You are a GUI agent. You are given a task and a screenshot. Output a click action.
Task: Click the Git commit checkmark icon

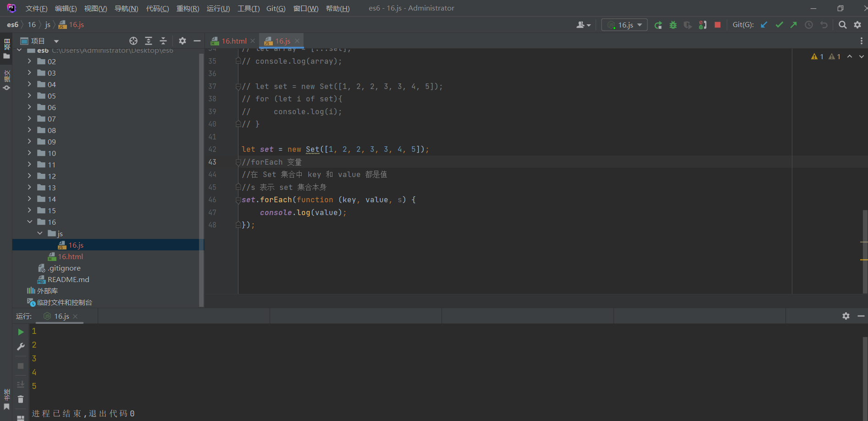779,25
